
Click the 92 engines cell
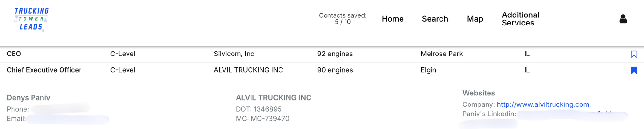335,54
